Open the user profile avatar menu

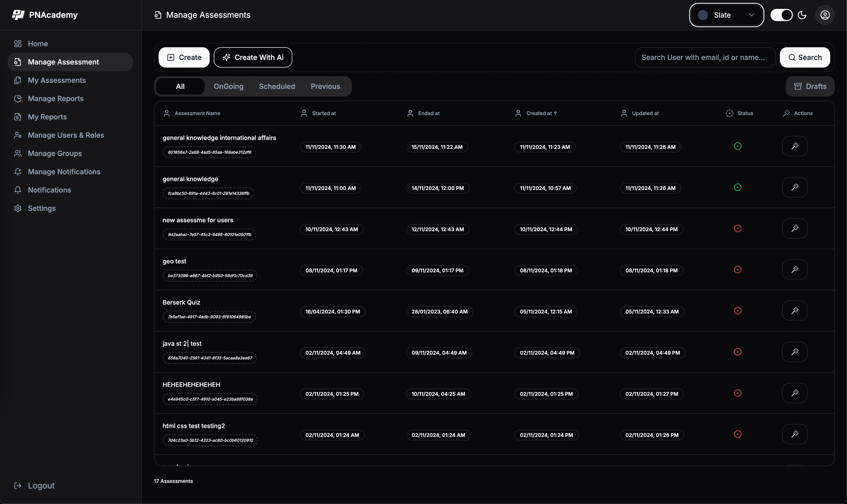coord(825,15)
